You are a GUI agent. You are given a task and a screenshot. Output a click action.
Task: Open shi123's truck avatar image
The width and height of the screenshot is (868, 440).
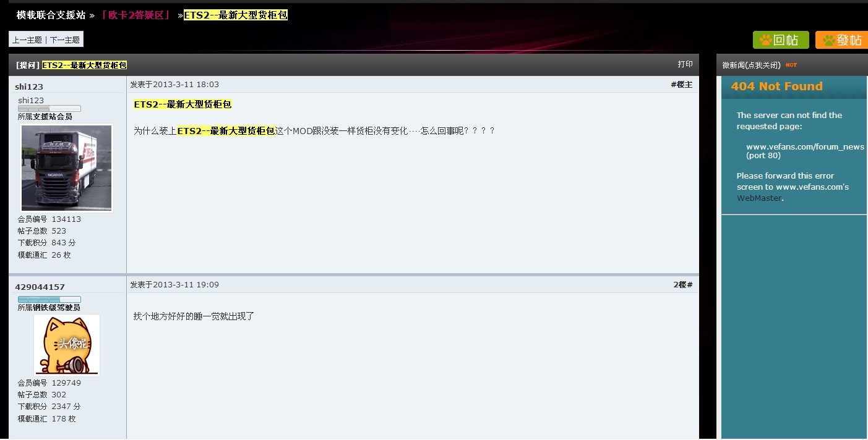point(67,168)
